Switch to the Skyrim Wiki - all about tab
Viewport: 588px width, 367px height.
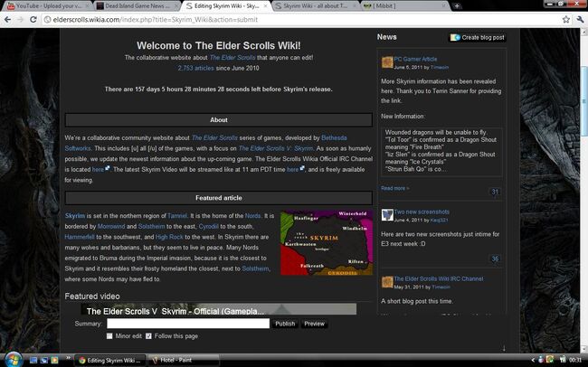tap(315, 6)
